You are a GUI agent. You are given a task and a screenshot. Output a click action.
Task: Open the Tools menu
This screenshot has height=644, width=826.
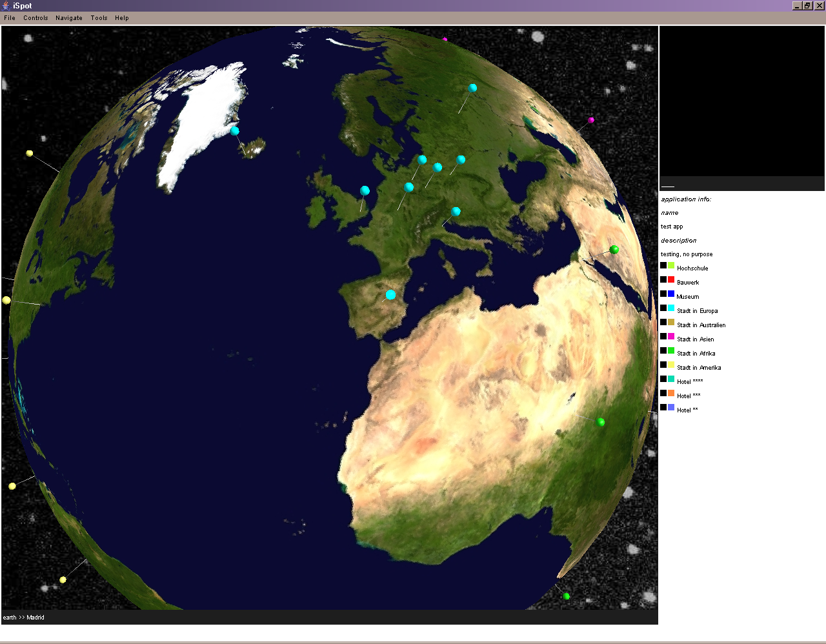pos(99,18)
